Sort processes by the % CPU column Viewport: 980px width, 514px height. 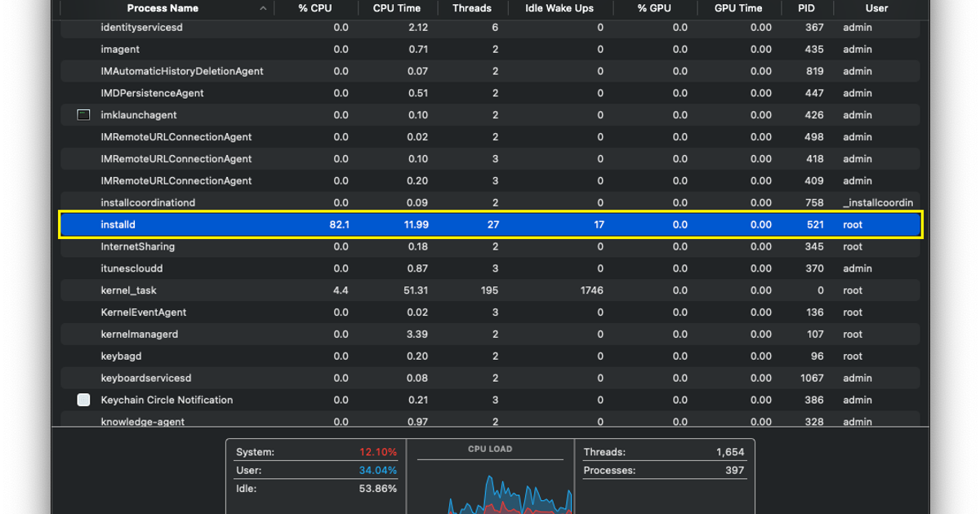316,8
